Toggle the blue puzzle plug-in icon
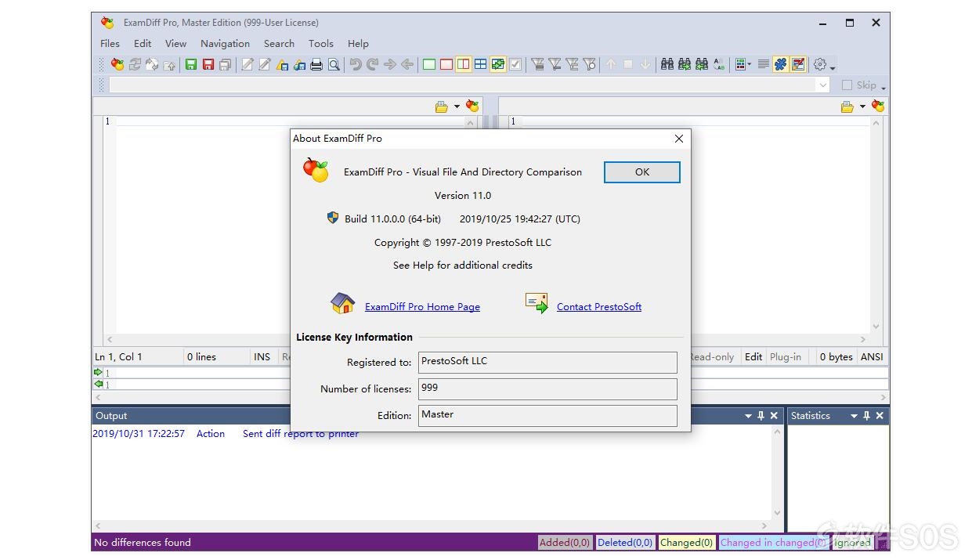 point(780,64)
